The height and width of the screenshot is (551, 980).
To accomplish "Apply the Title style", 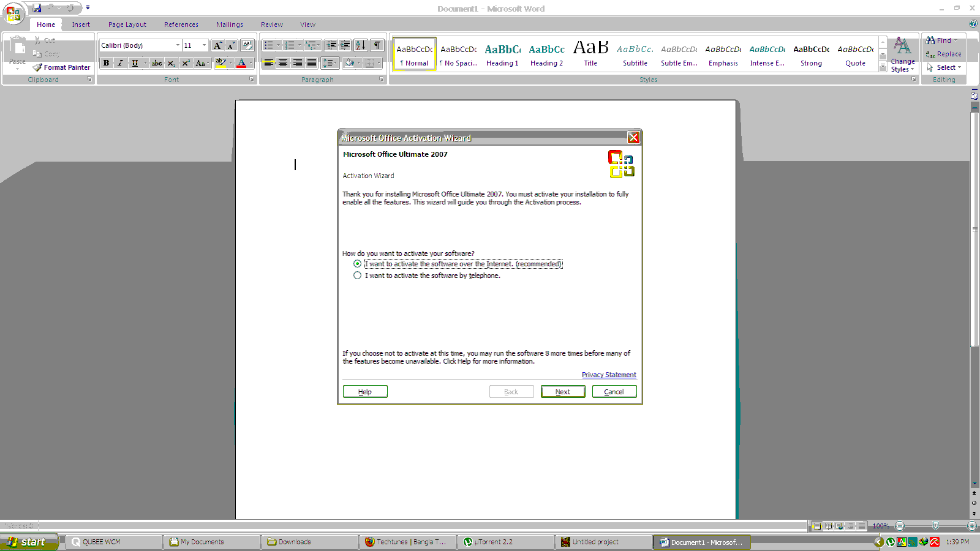I will [x=590, y=54].
